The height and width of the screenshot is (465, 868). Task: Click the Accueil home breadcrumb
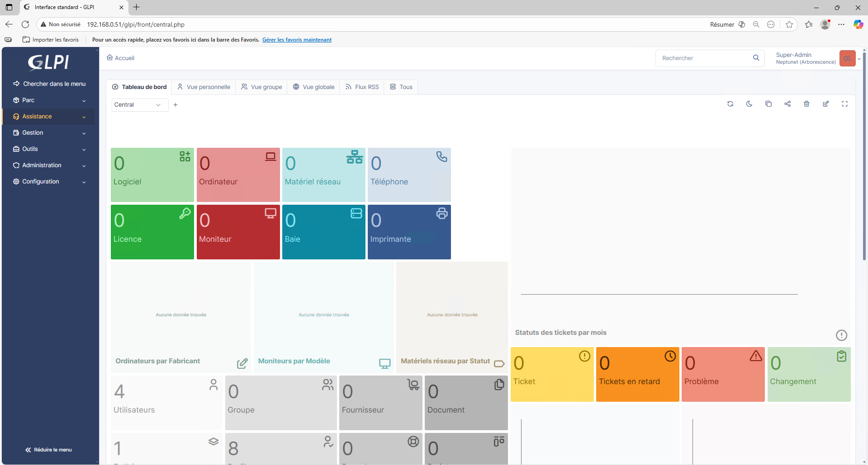[x=121, y=58]
